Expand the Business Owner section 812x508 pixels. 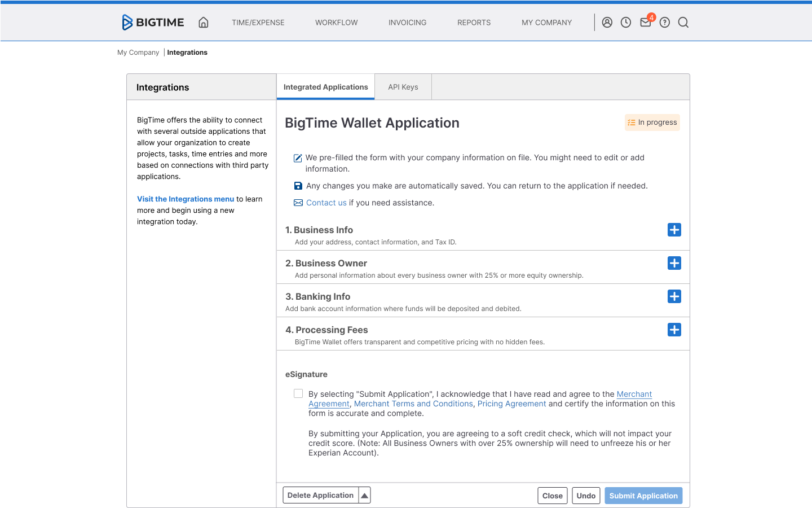674,263
